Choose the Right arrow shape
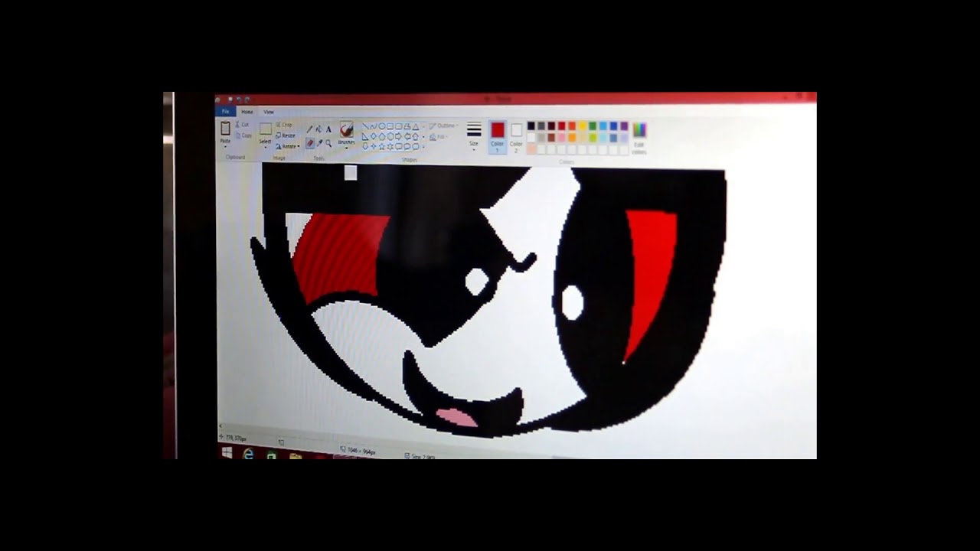 pyautogui.click(x=398, y=136)
